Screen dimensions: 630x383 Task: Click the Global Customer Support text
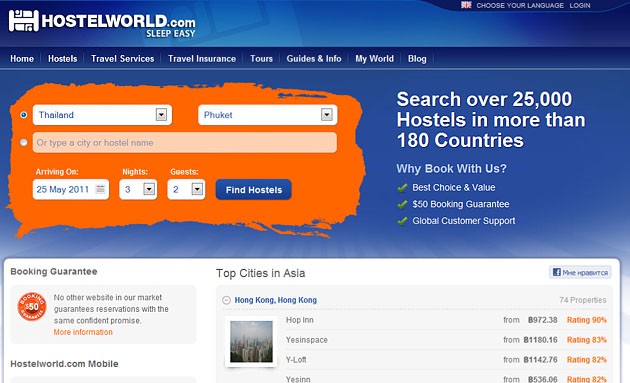(464, 221)
